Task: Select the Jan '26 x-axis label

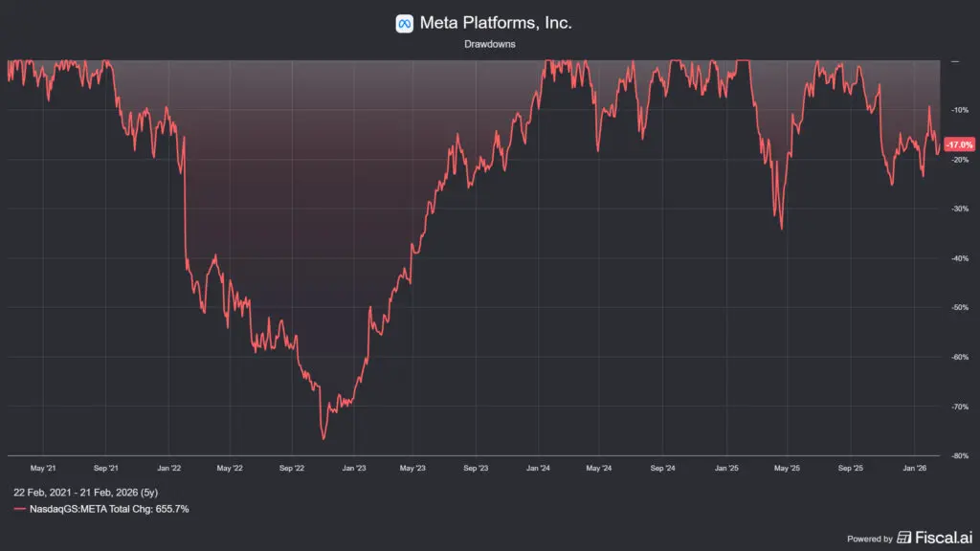Action: tap(916, 469)
